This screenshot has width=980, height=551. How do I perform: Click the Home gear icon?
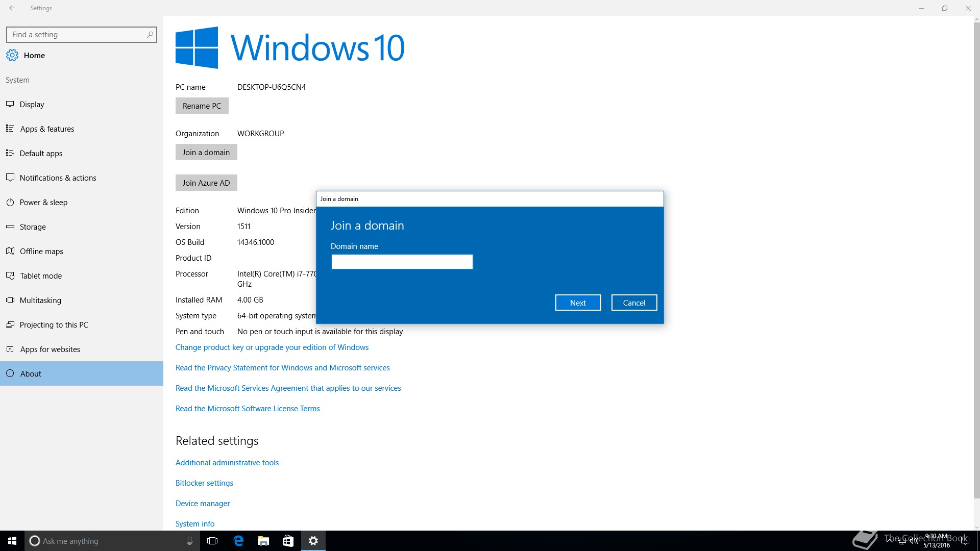click(12, 55)
